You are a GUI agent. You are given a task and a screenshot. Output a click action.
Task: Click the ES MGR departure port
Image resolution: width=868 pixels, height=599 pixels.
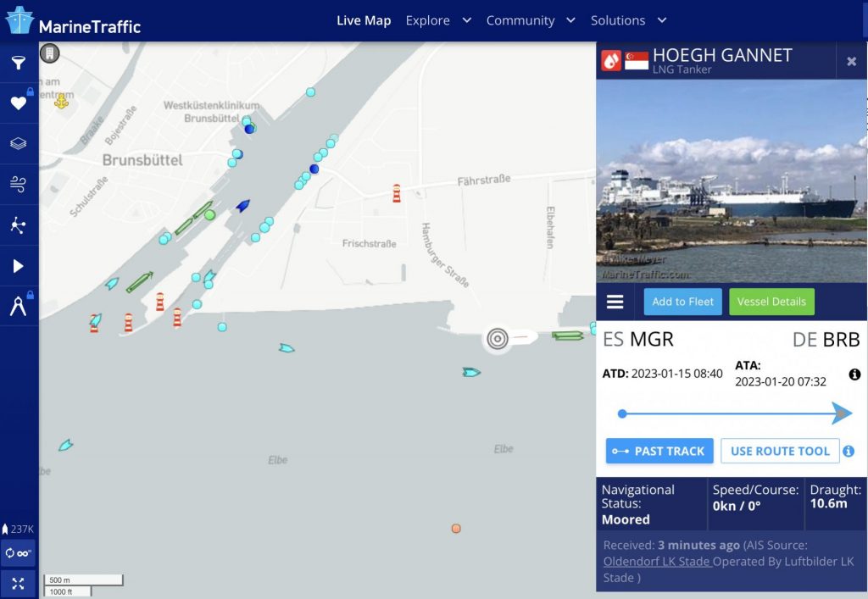pyautogui.click(x=638, y=339)
